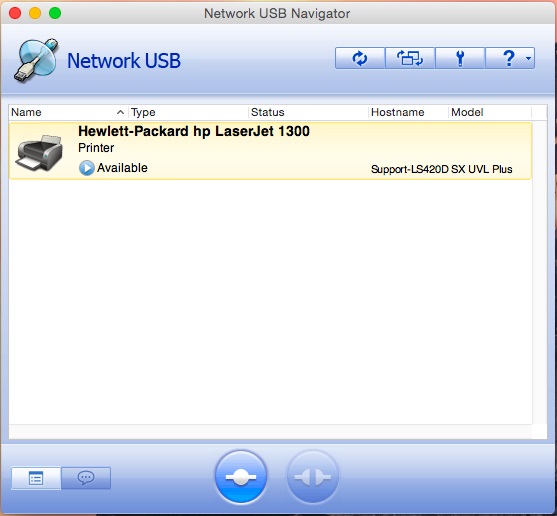557x516 pixels.
Task: Click the switch window view toolbar button
Action: [410, 58]
